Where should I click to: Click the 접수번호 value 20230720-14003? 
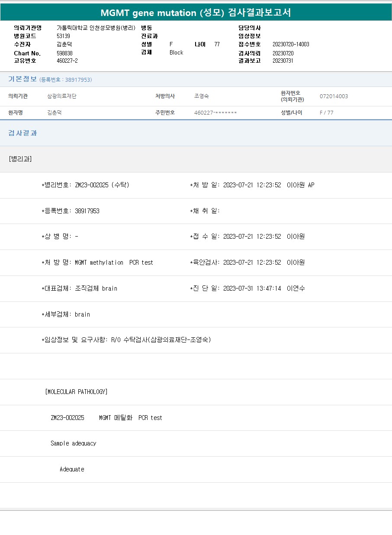coord(291,44)
